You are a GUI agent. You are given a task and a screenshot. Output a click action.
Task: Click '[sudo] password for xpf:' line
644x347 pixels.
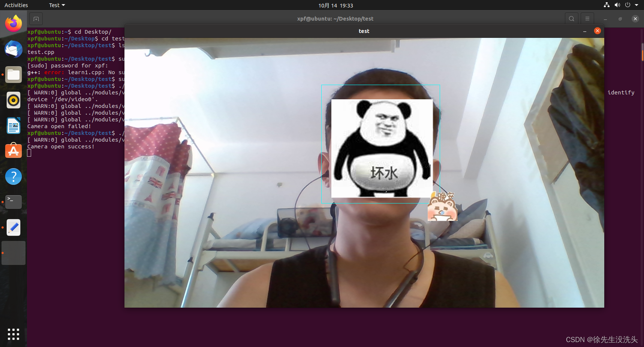pyautogui.click(x=67, y=66)
